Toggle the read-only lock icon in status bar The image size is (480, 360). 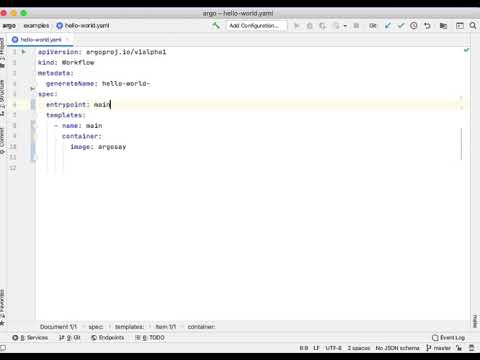[x=459, y=348]
